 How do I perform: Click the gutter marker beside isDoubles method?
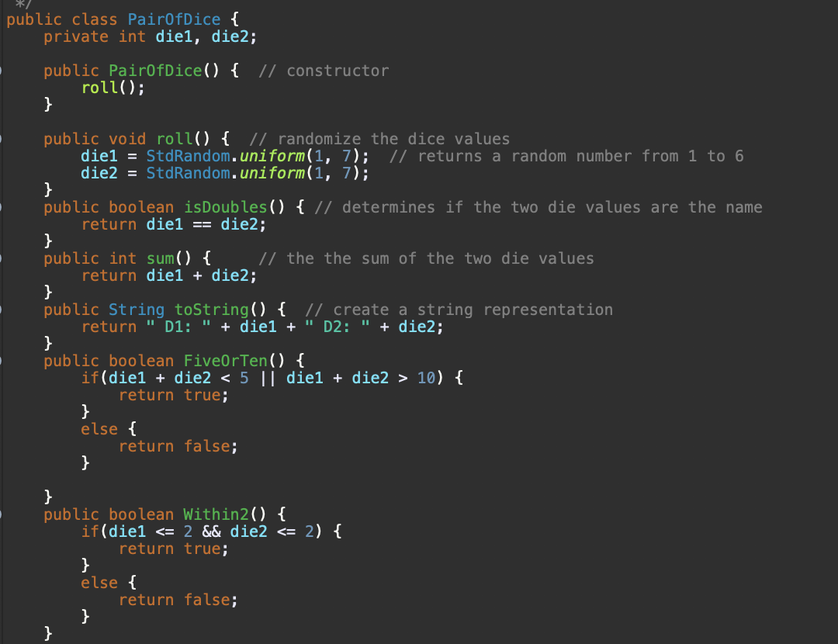(x=2, y=207)
